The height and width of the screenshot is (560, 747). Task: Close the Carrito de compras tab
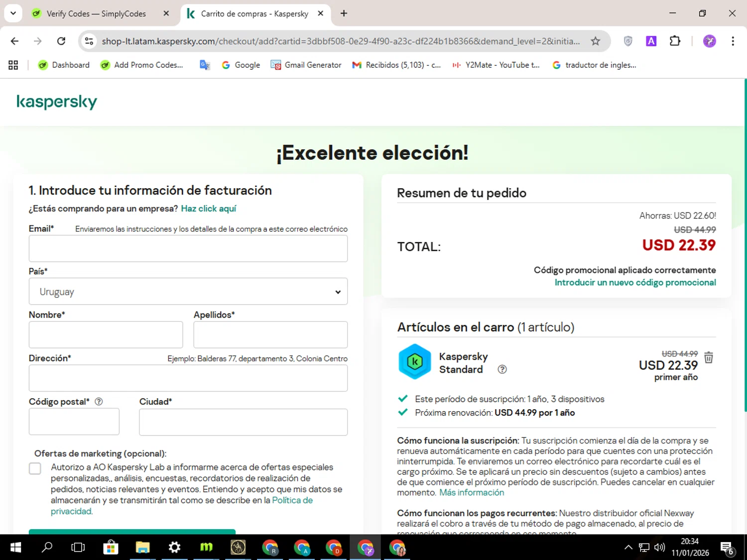click(x=321, y=13)
